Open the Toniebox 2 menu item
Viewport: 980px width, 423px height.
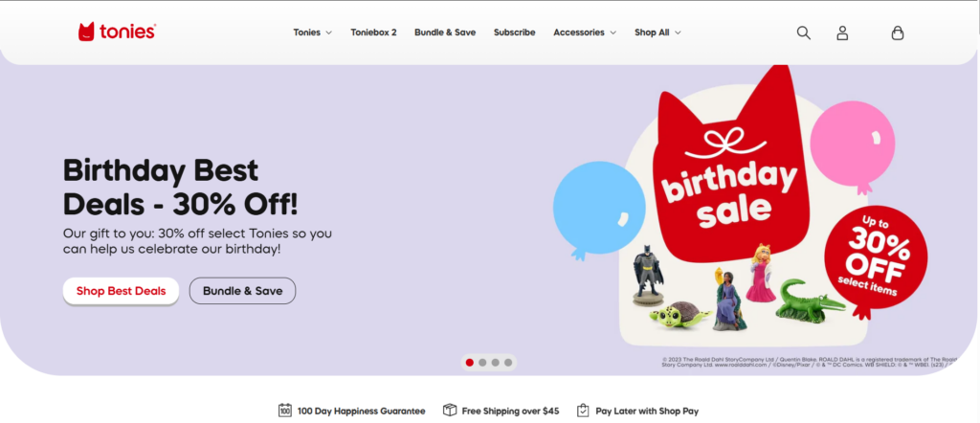coord(373,33)
